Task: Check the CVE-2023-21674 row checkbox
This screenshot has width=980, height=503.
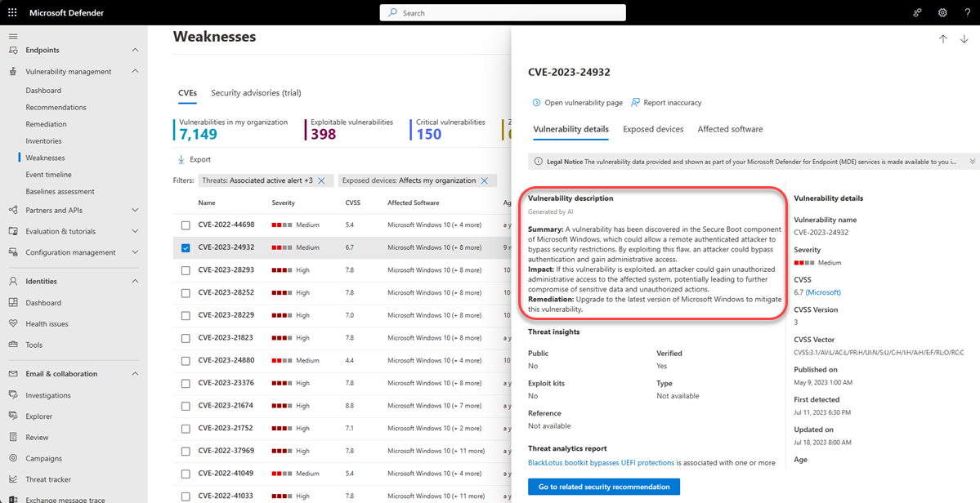Action: tap(186, 406)
